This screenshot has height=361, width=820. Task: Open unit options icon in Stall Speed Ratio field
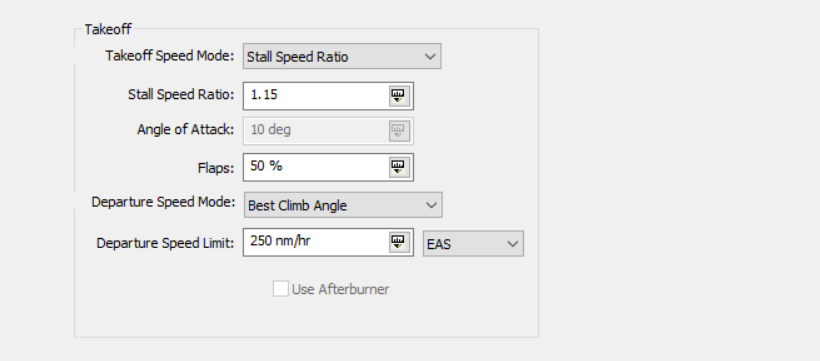click(398, 96)
